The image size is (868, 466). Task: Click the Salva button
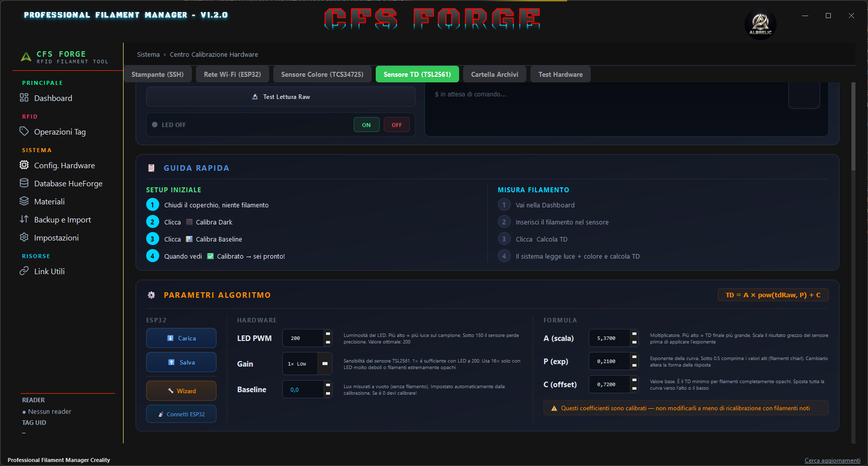click(181, 362)
